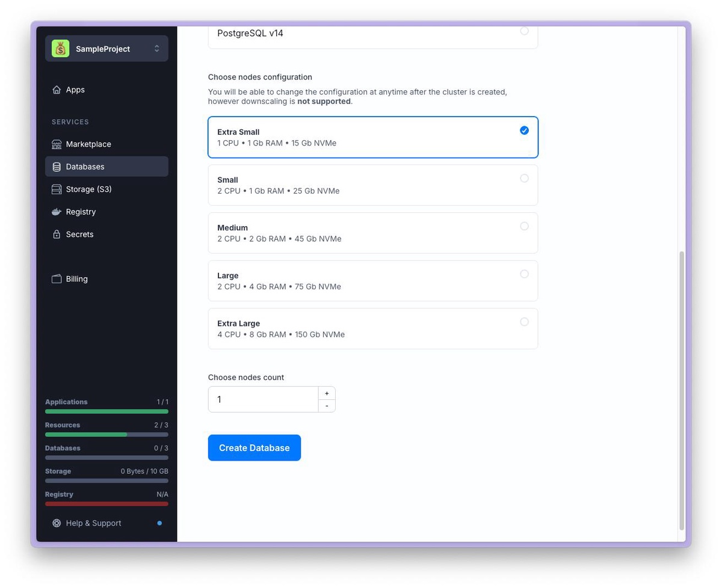
Task: Click the Resources usage progress bar
Action: (x=106, y=434)
